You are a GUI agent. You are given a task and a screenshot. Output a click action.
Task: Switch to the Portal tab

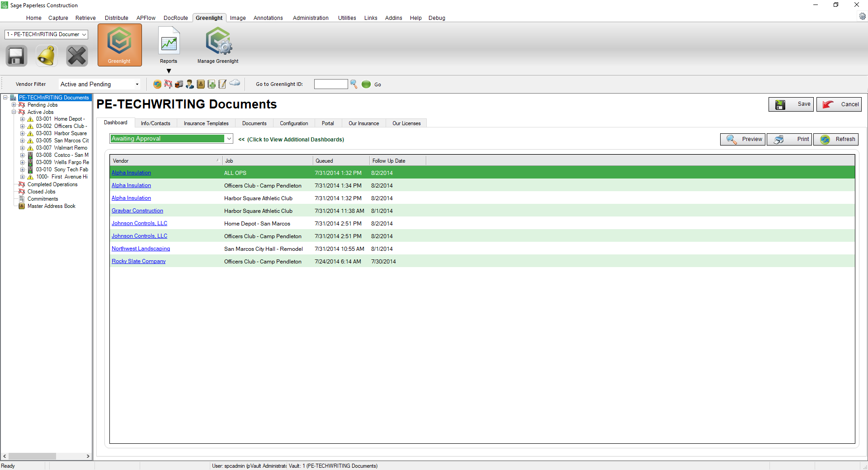tap(328, 123)
